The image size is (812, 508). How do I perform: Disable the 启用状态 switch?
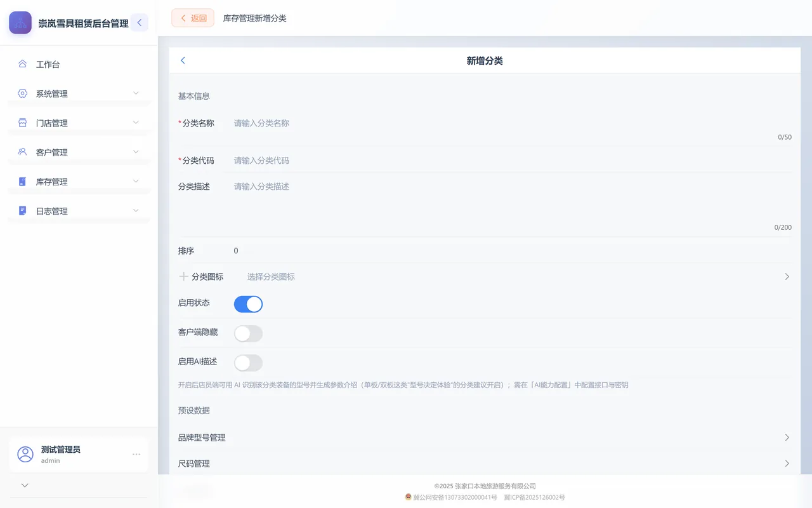point(248,304)
